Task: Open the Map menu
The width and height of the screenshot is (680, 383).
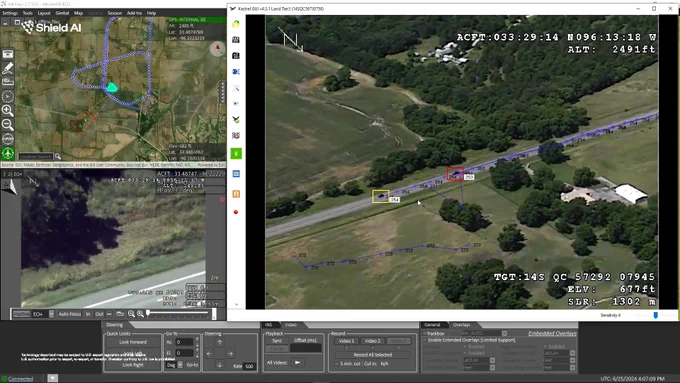Action: tap(78, 13)
